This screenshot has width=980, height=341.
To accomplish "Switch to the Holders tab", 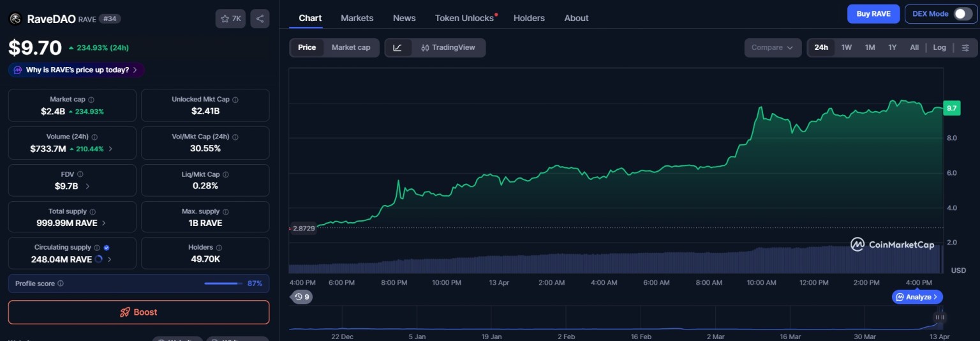I will (x=529, y=18).
